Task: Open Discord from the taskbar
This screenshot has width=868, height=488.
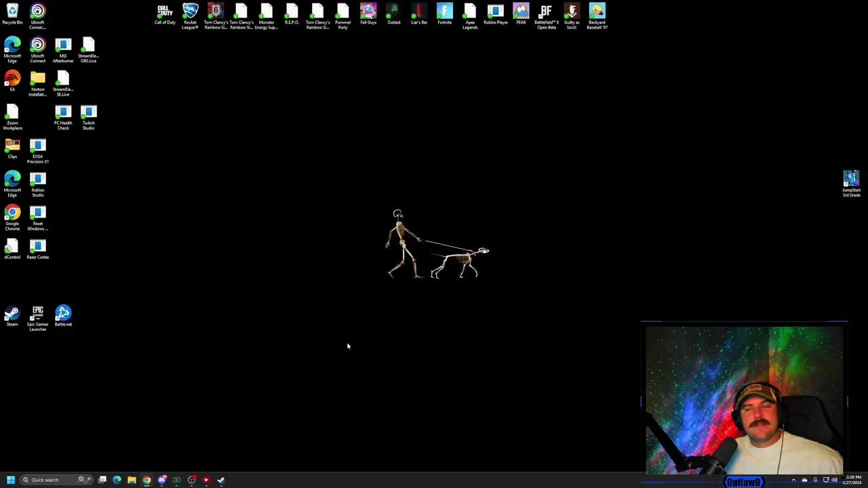Action: tap(162, 480)
